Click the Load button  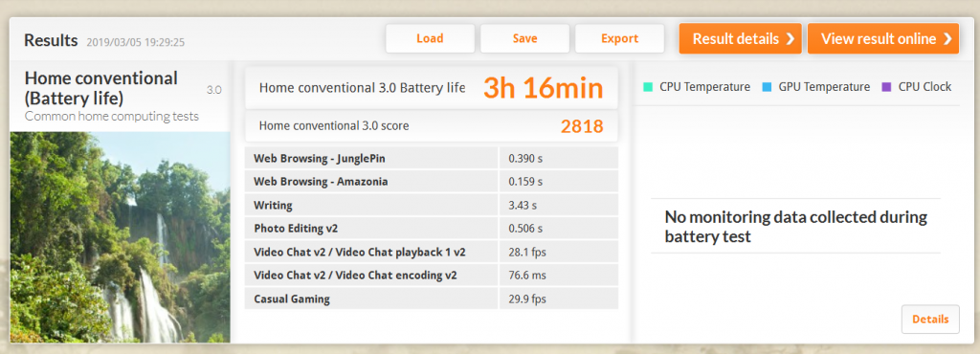coord(430,38)
